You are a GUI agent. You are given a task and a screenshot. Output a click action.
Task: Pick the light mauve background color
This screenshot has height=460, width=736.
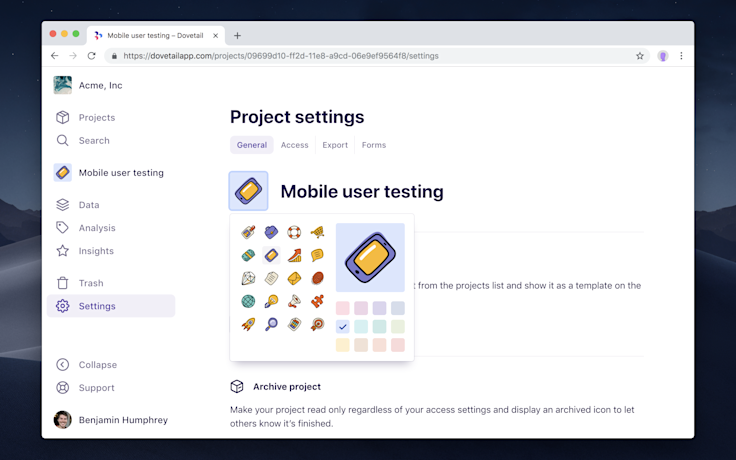tap(361, 308)
